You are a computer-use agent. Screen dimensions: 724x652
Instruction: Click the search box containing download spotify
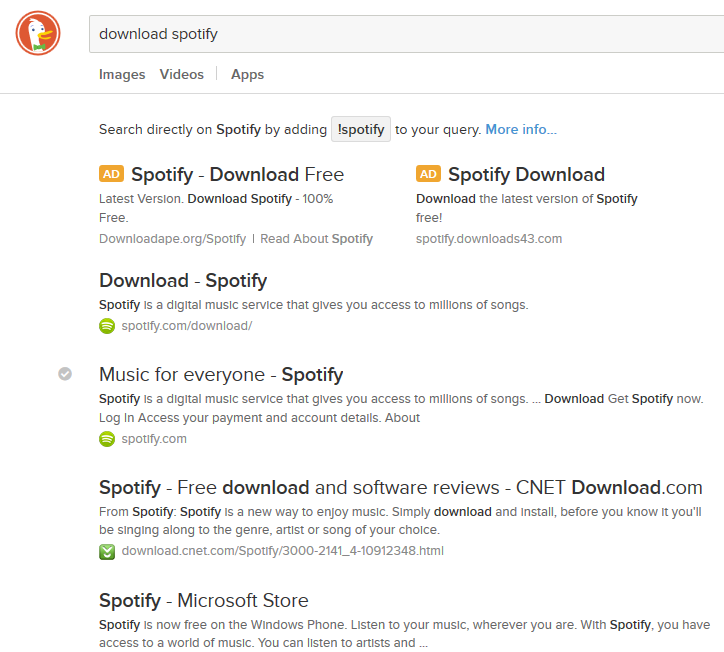click(400, 34)
